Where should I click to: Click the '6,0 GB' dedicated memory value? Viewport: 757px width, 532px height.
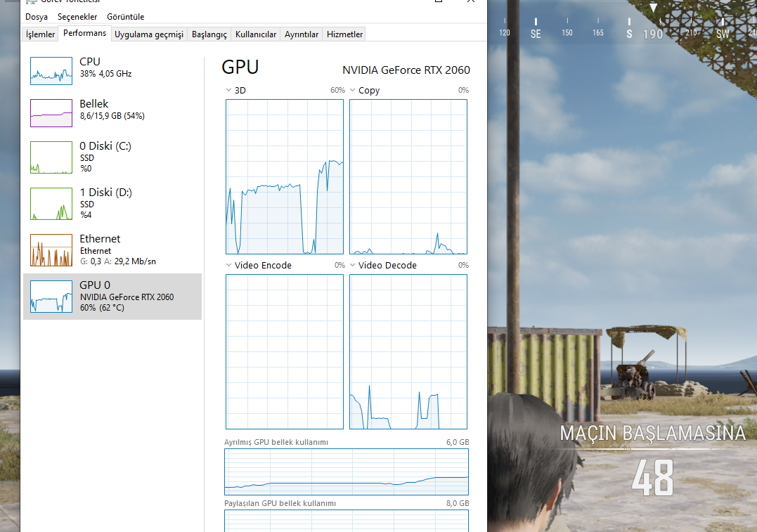[x=457, y=442]
